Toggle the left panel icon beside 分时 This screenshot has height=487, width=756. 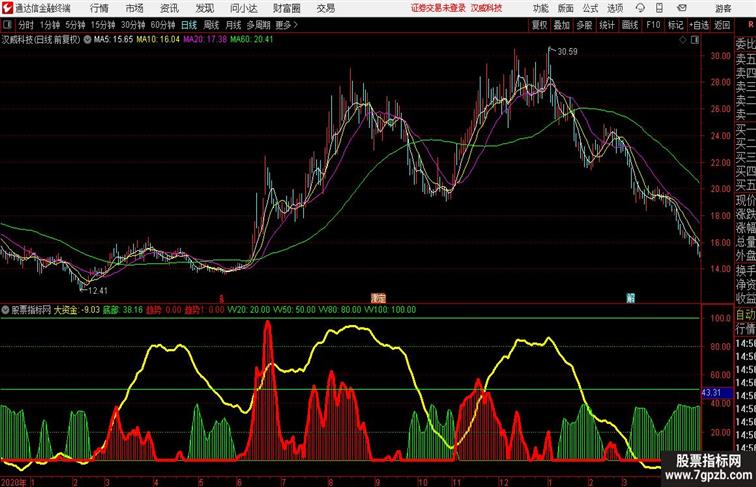(x=7, y=25)
